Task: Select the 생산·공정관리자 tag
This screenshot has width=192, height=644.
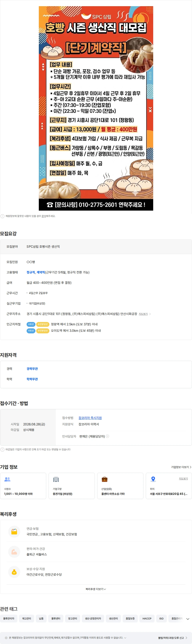Action: pos(93,618)
